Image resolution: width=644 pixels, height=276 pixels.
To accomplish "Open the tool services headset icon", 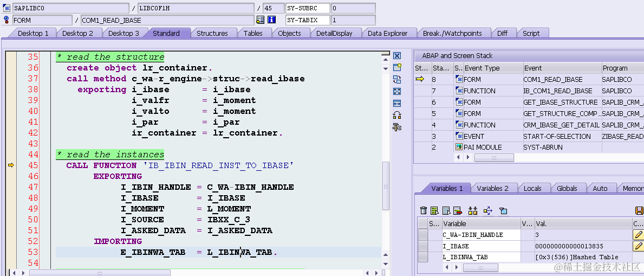I will [397, 115].
